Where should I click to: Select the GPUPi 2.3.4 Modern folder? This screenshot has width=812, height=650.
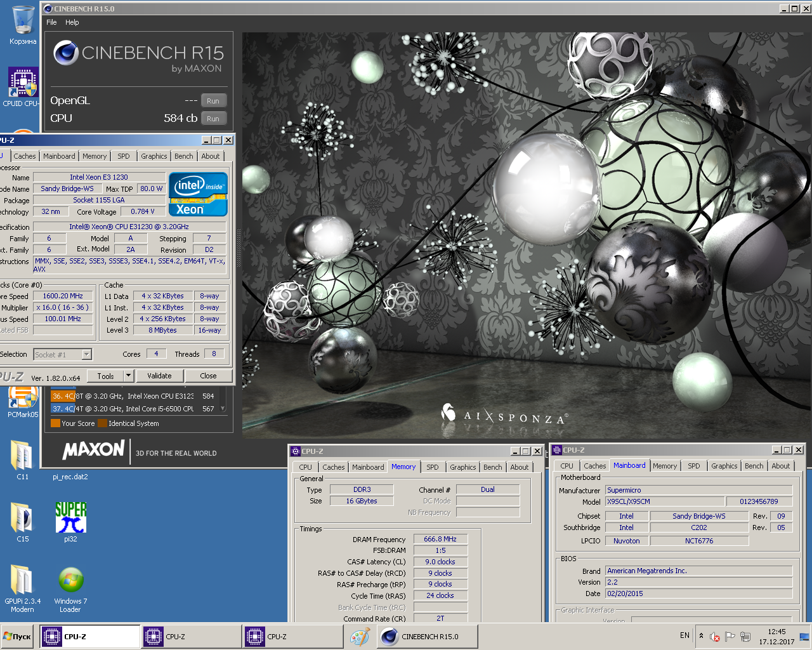pos(22,588)
